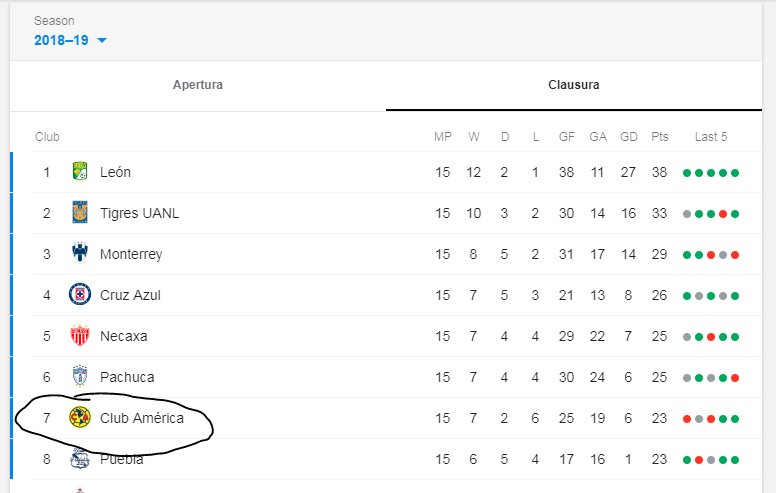The width and height of the screenshot is (776, 493).
Task: Click the Pachuca club crest icon
Action: (x=80, y=376)
